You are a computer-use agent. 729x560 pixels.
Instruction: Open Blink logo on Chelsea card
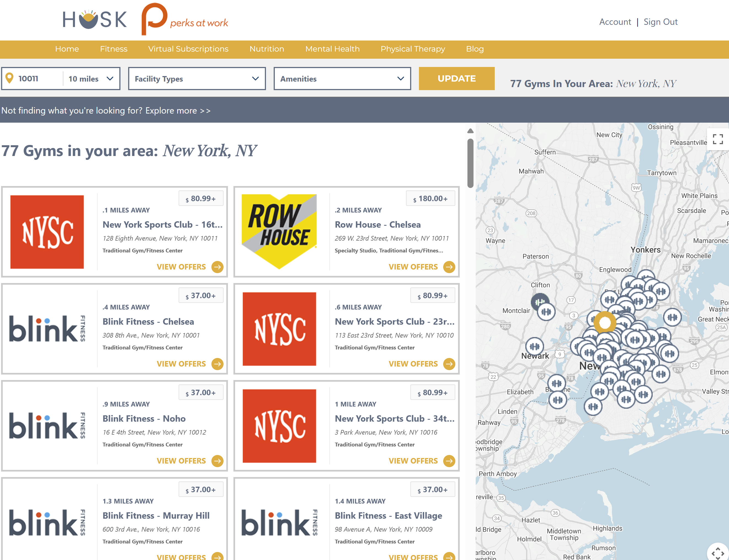point(47,329)
